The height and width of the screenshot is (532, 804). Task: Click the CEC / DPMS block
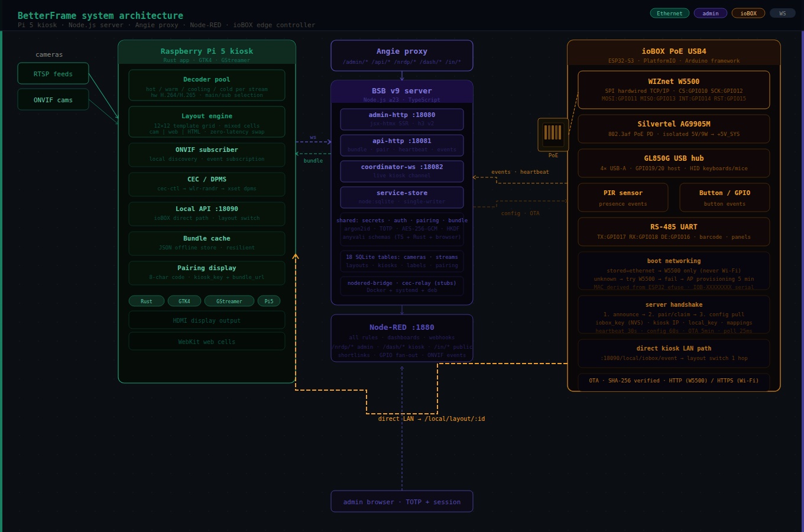point(207,184)
